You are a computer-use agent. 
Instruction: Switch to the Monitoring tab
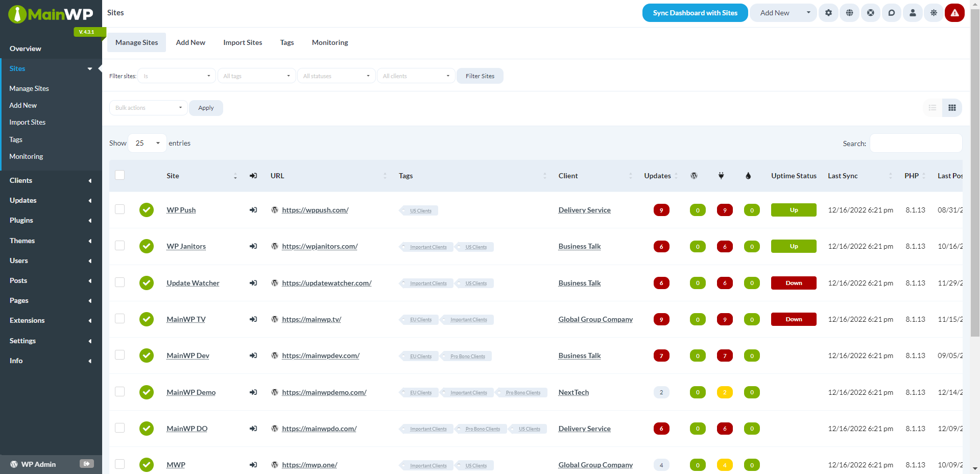(330, 42)
